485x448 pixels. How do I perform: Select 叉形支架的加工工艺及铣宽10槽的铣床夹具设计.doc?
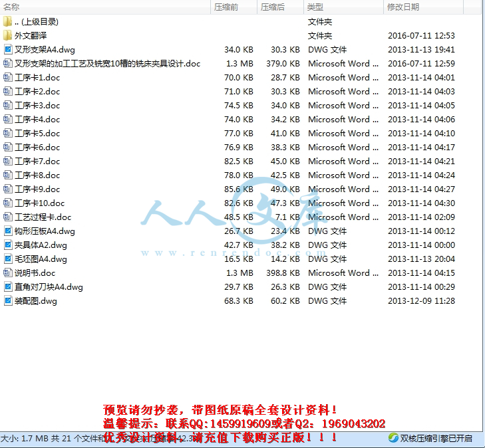point(108,63)
